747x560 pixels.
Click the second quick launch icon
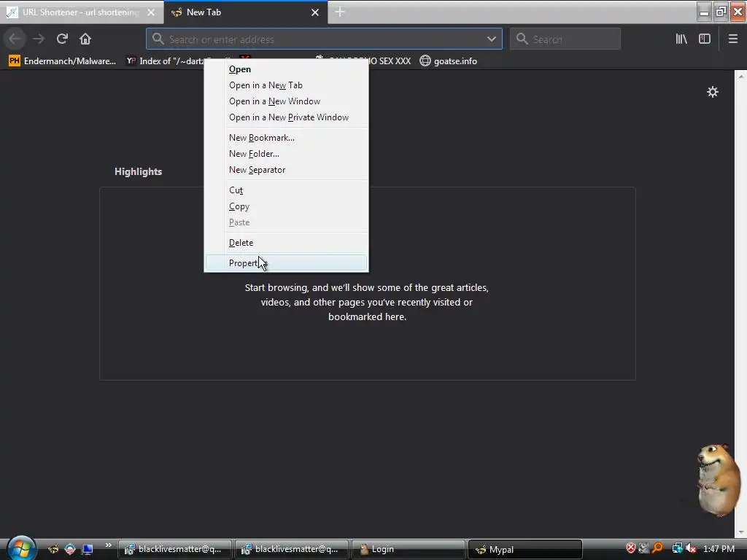pos(70,549)
